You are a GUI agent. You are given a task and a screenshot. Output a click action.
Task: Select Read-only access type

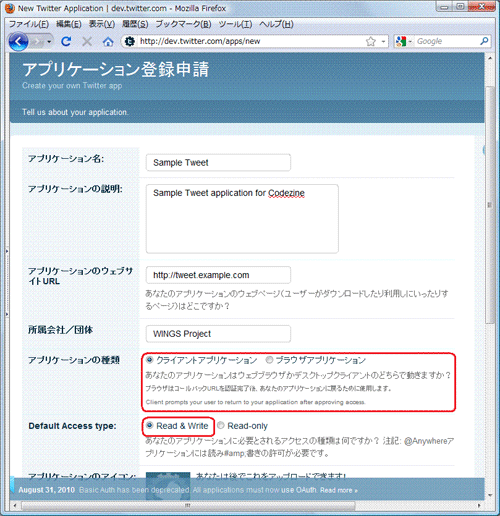[221, 426]
